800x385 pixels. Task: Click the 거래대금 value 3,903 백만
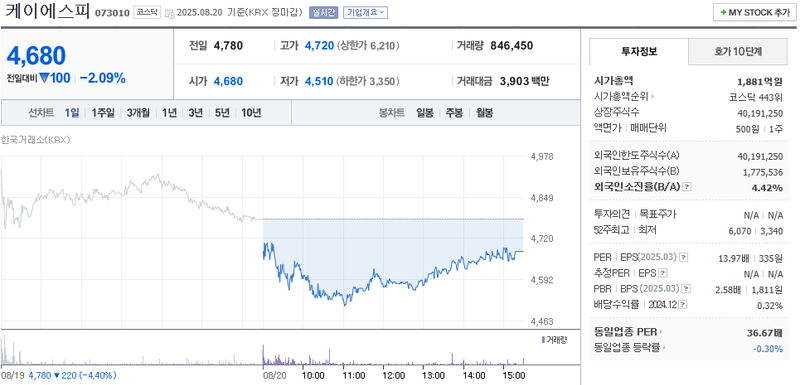coord(524,81)
